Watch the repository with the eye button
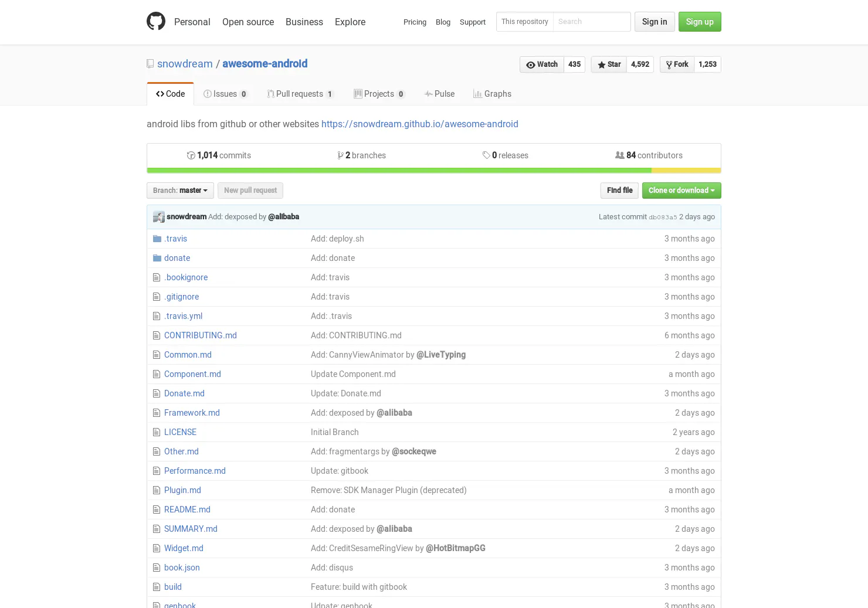Viewport: 868px width, 608px height. click(542, 64)
